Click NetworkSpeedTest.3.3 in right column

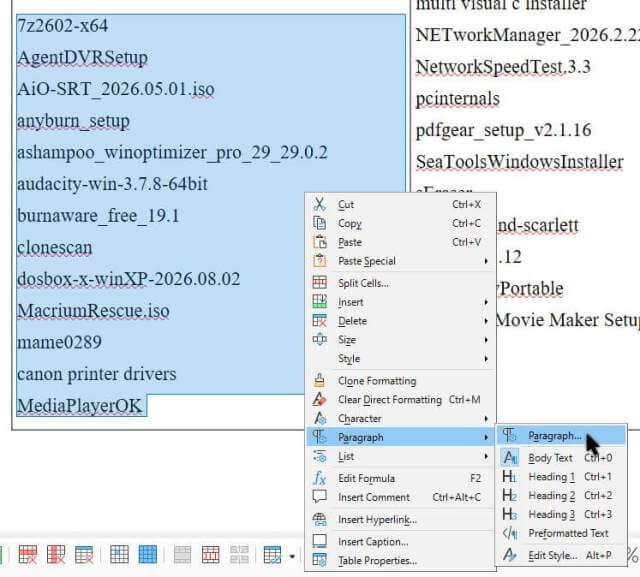pos(503,67)
